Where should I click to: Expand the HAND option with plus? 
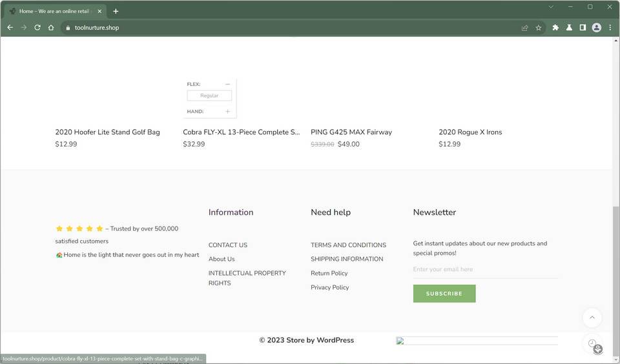pyautogui.click(x=227, y=112)
